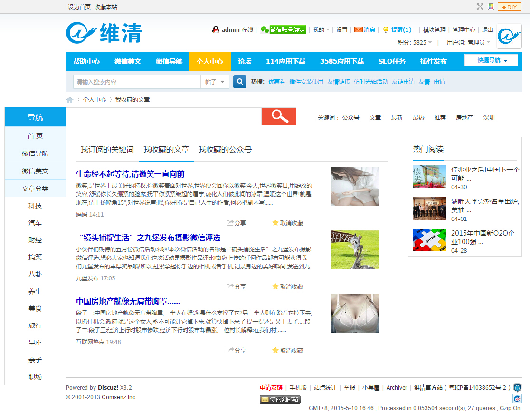The width and height of the screenshot is (530, 420).
Task: Click the green 微信账号绑定 button
Action: (283, 30)
